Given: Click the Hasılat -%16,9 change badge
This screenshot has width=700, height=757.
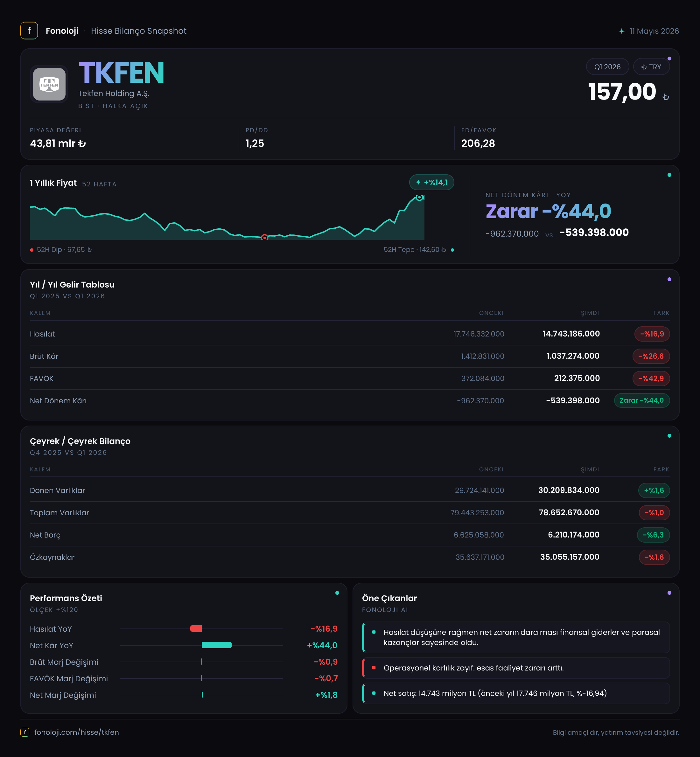Looking at the screenshot, I should (x=652, y=334).
